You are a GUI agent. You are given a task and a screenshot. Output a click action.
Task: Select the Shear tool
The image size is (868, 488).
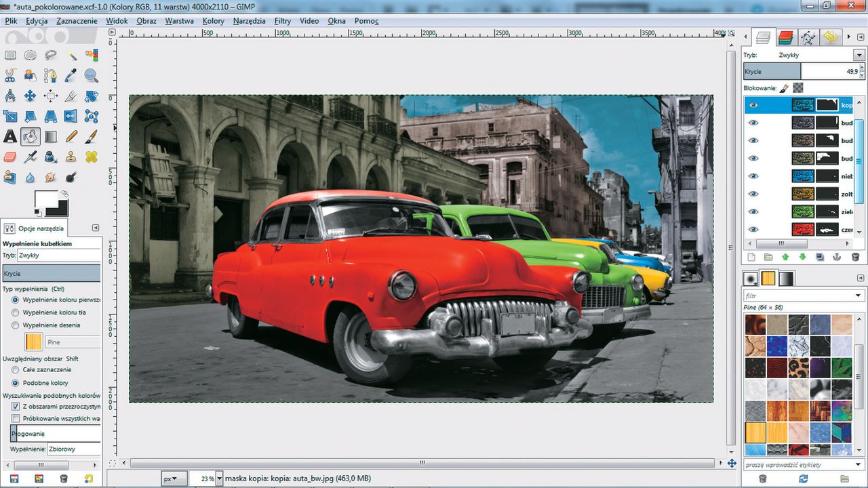click(31, 117)
